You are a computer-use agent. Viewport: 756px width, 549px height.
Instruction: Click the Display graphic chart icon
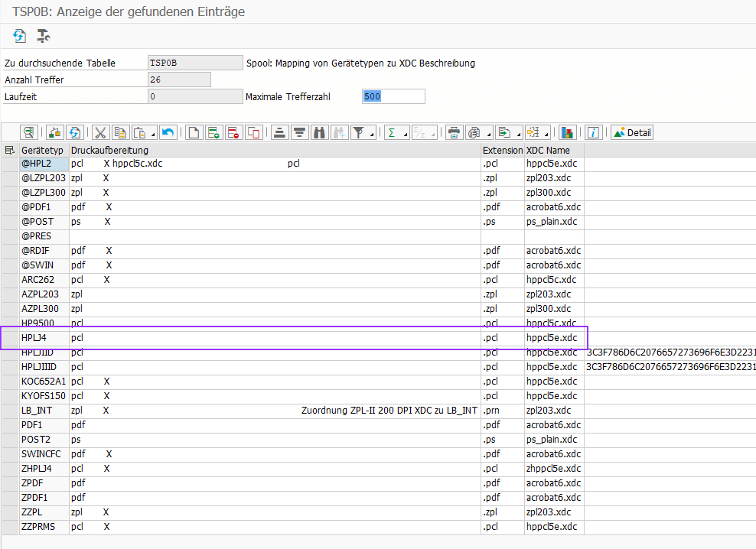tap(567, 132)
